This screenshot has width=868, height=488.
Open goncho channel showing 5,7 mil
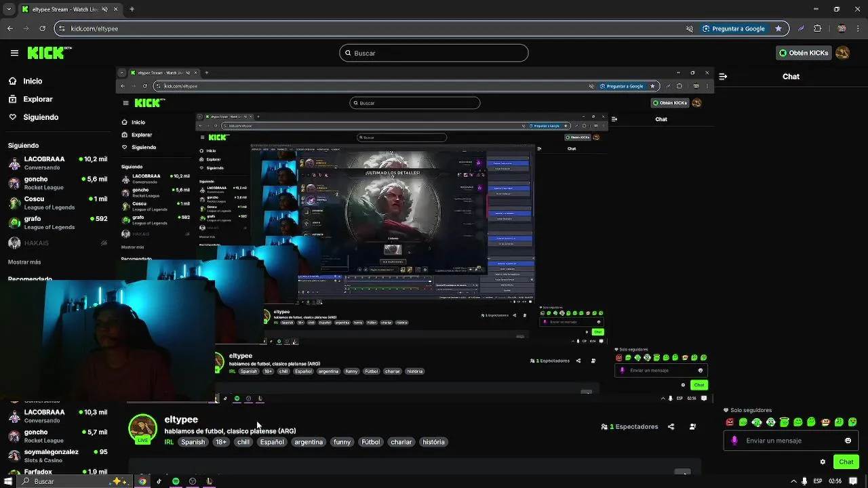(58, 436)
